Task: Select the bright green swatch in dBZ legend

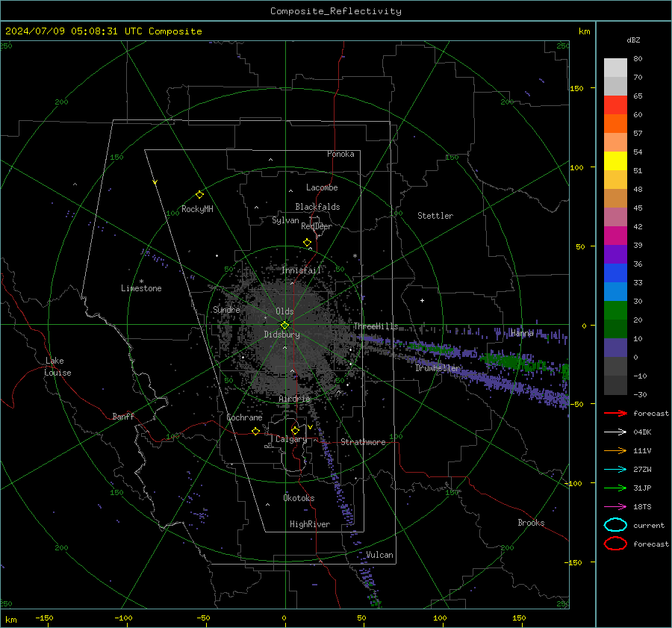Action: click(615, 311)
